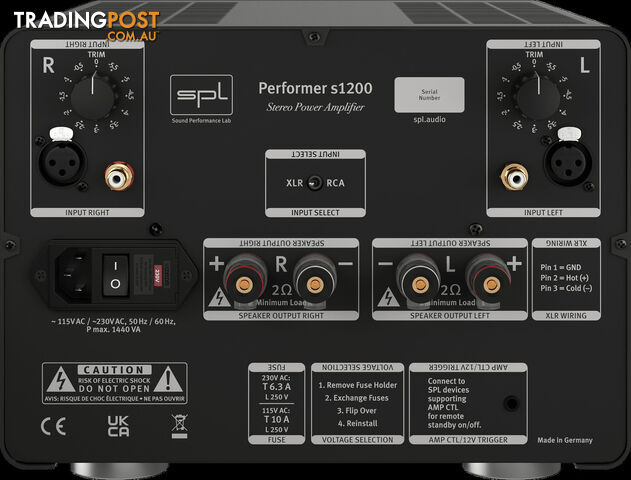Click the exclamation triangle in the CAUTION label
This screenshot has height=480, width=631.
click(168, 379)
